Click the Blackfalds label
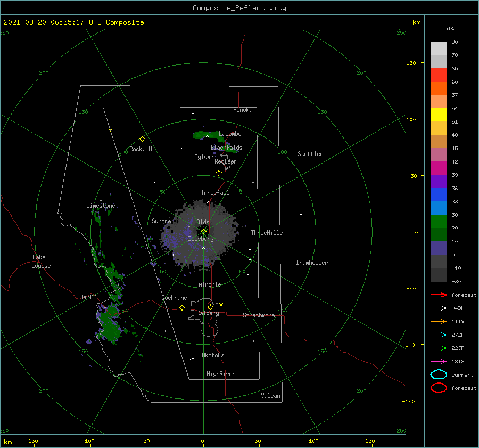 (226, 148)
